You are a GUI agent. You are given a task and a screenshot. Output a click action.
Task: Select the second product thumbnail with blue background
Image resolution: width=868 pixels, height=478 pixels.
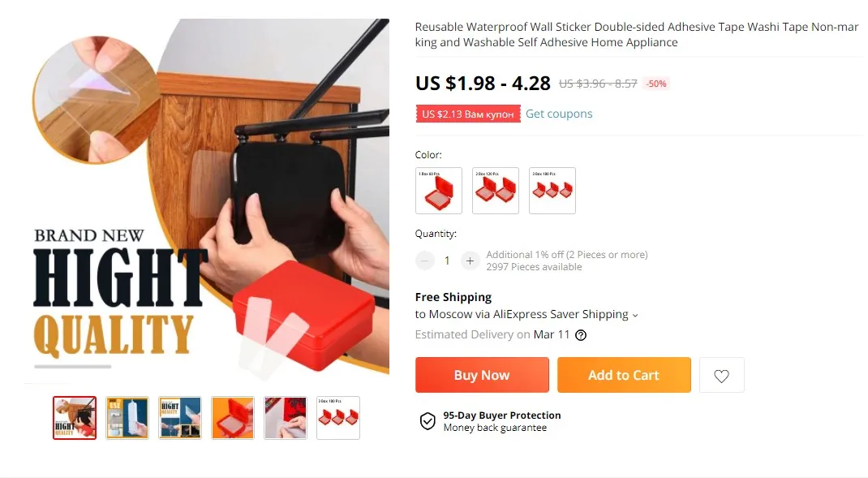127,418
